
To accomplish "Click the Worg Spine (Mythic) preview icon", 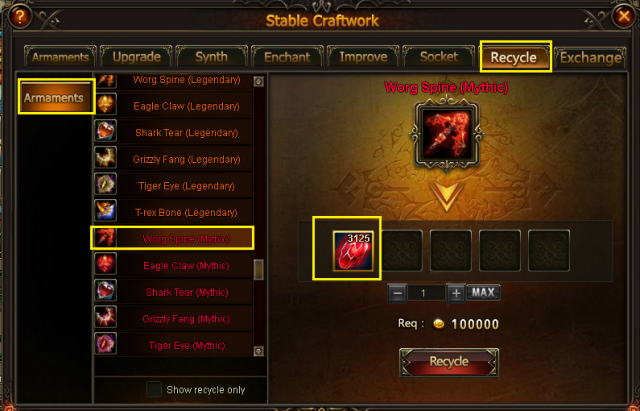I will (x=447, y=134).
